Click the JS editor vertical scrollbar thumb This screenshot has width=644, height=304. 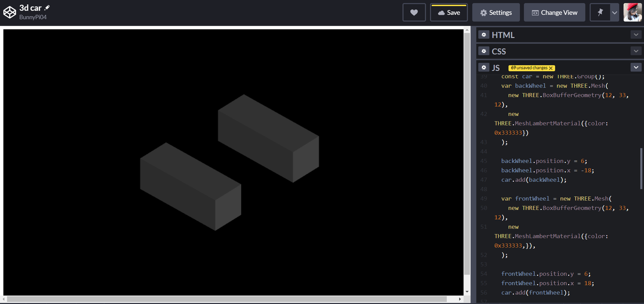641,168
